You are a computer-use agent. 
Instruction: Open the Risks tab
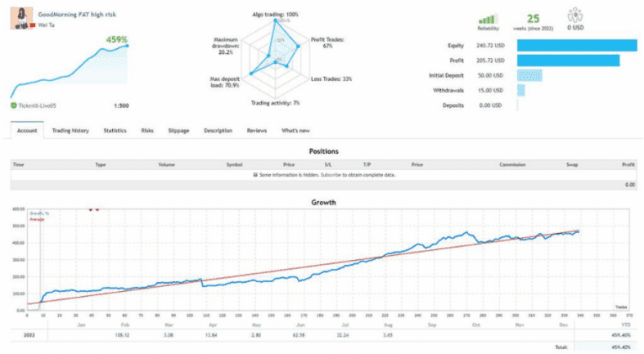pyautogui.click(x=147, y=131)
